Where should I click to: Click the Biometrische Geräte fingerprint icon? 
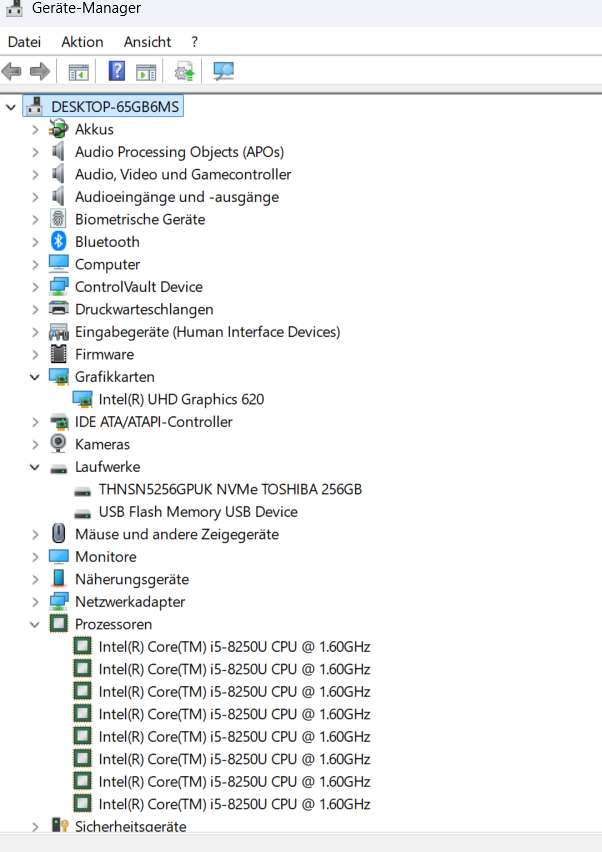[58, 219]
